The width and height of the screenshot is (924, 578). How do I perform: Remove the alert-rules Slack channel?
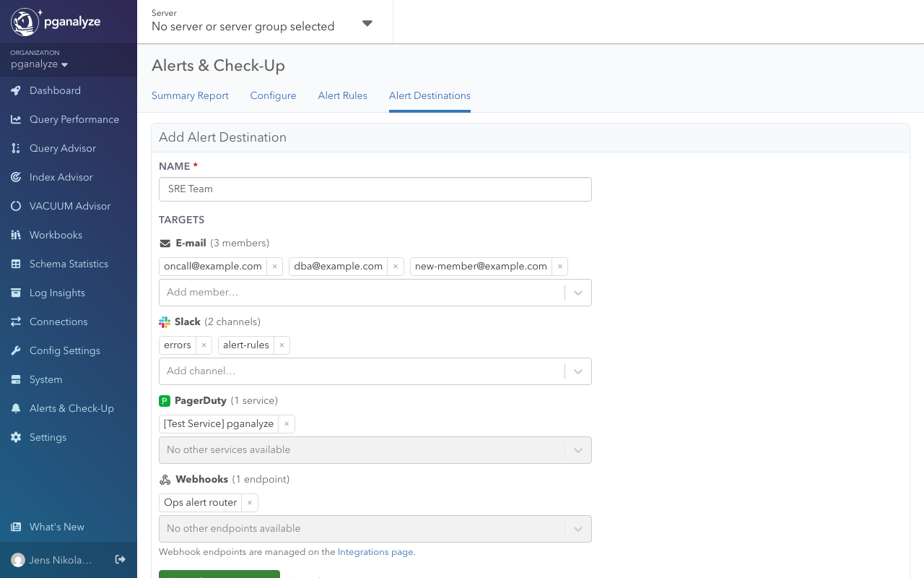(282, 345)
